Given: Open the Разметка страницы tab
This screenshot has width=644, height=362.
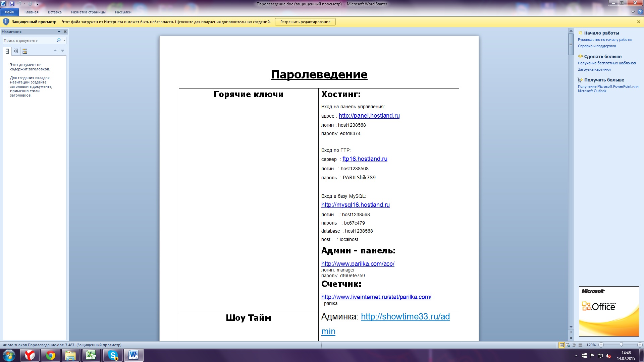Looking at the screenshot, I should (x=88, y=12).
